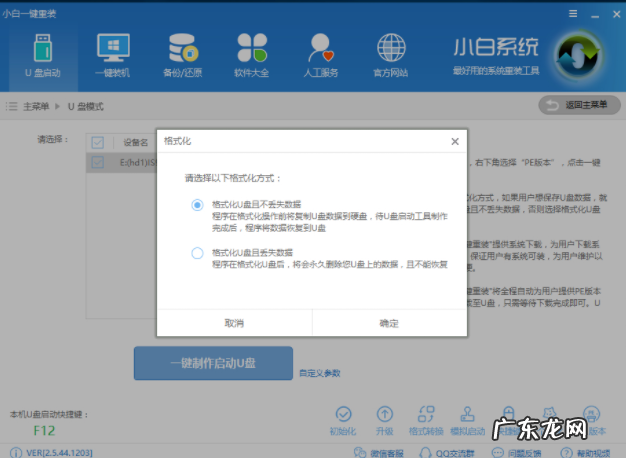Open 问题反馈 in the status bar

click(516, 453)
